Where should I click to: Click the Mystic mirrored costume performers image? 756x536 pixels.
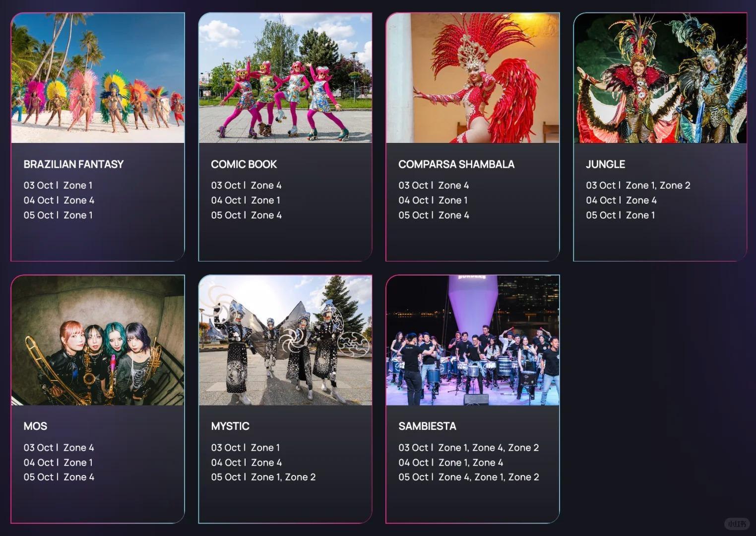(285, 340)
